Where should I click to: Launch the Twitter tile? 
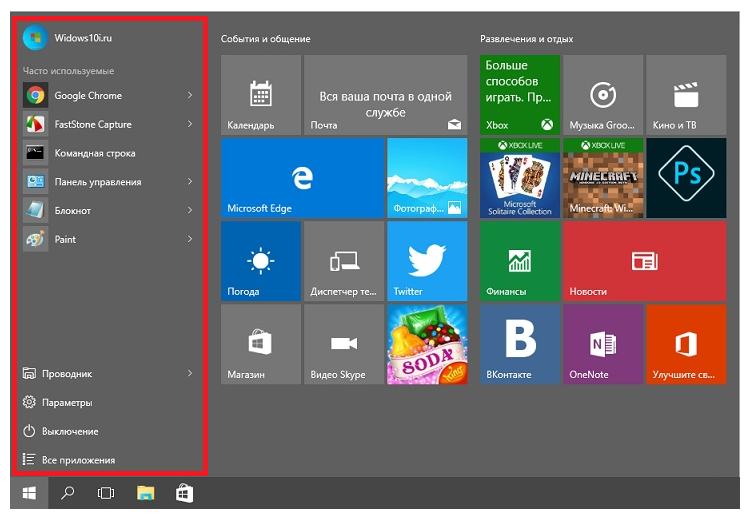tap(426, 261)
